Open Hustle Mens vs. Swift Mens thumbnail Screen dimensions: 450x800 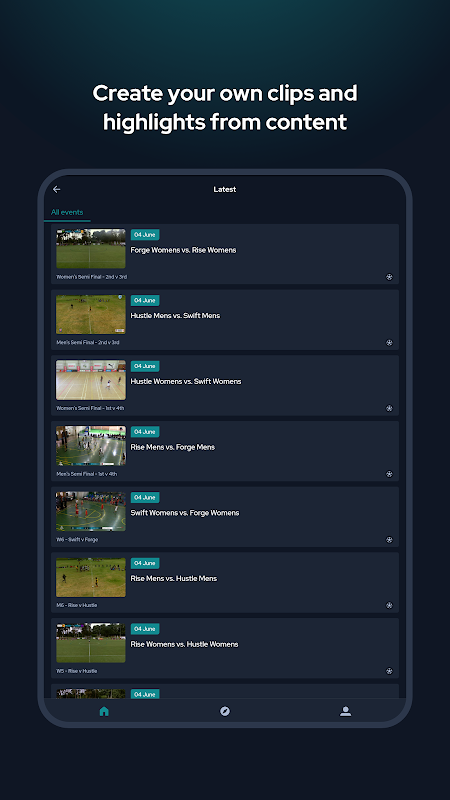point(91,314)
